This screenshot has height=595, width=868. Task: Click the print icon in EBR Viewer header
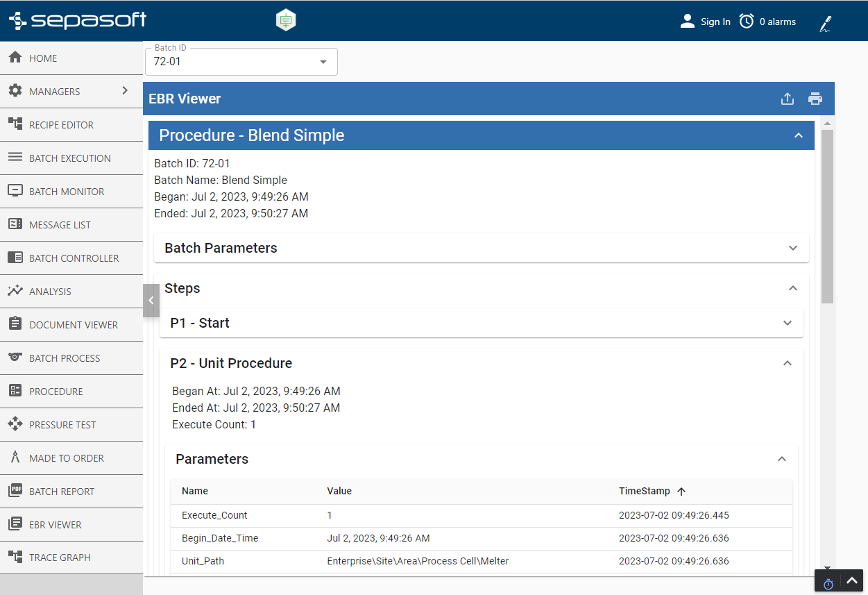(815, 99)
